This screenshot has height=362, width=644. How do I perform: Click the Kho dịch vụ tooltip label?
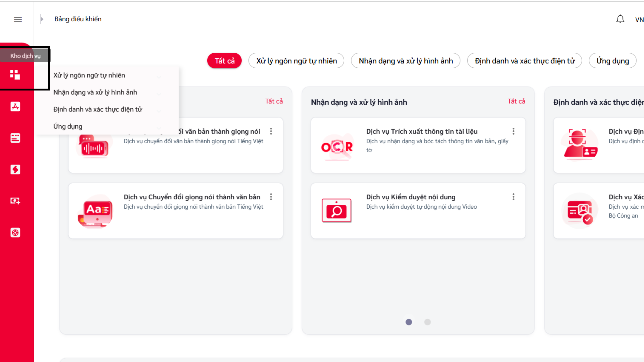25,56
